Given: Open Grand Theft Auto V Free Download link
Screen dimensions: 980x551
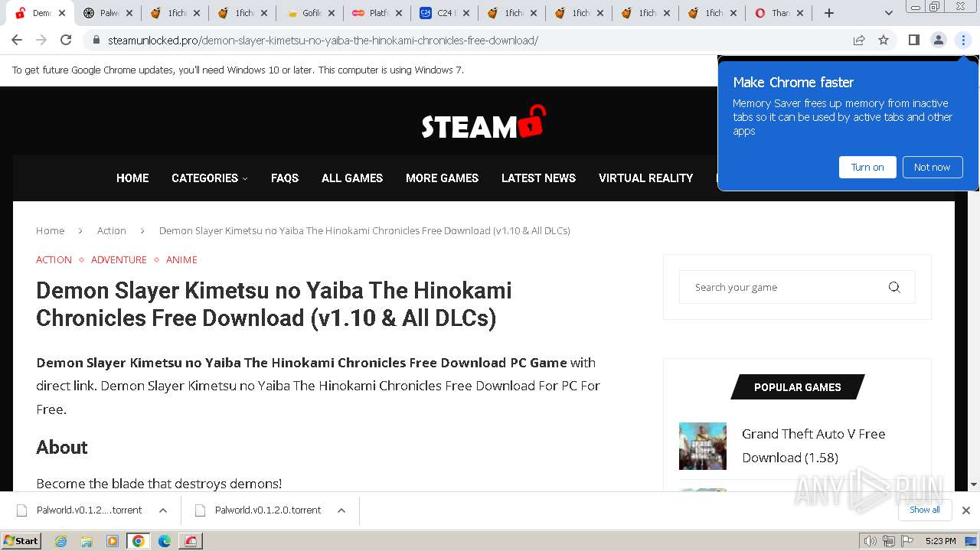Looking at the screenshot, I should [x=813, y=445].
